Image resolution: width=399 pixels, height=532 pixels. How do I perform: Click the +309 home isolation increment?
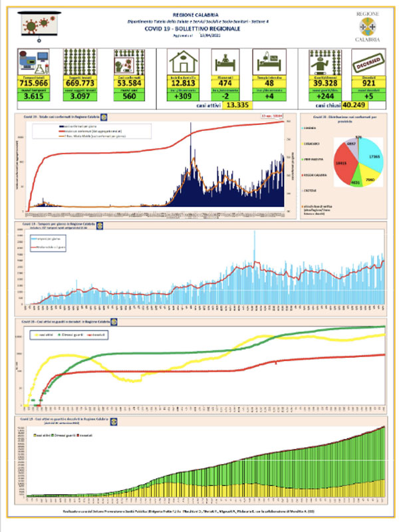pos(184,96)
